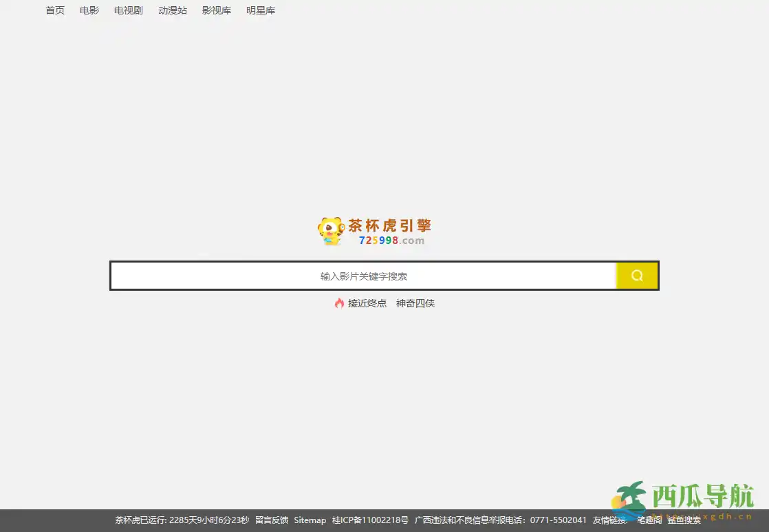Visit the 笔趣阁 friend link

point(649,520)
